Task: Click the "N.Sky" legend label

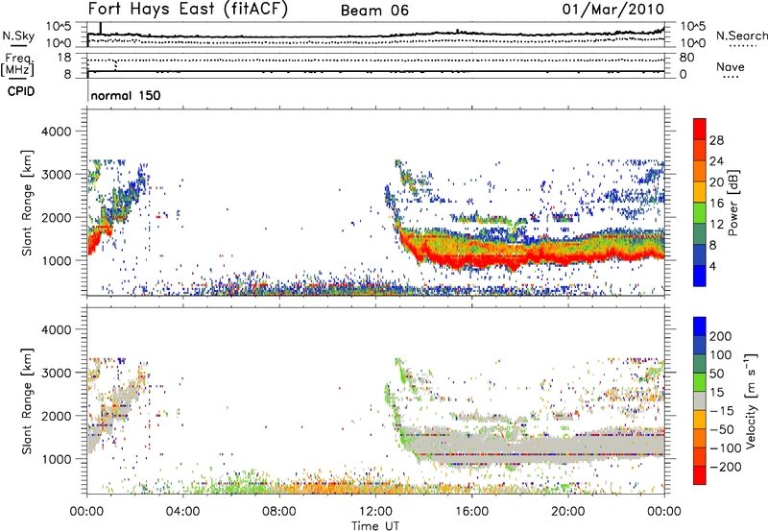Action: pos(18,36)
